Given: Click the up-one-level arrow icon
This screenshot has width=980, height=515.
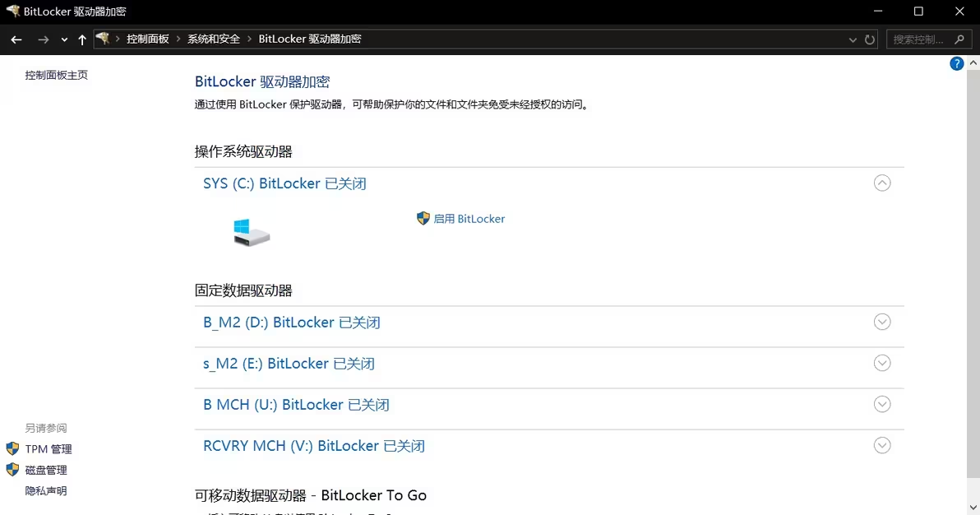Looking at the screenshot, I should pos(82,39).
